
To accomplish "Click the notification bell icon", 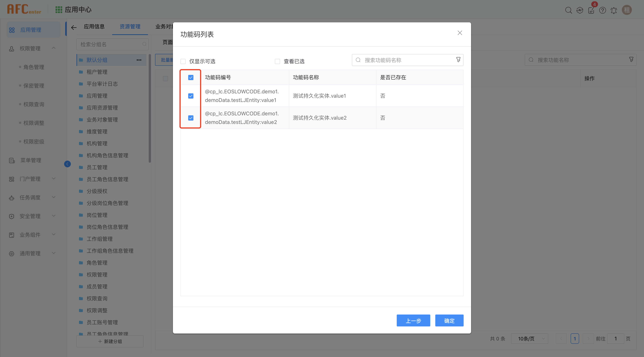I will (614, 10).
